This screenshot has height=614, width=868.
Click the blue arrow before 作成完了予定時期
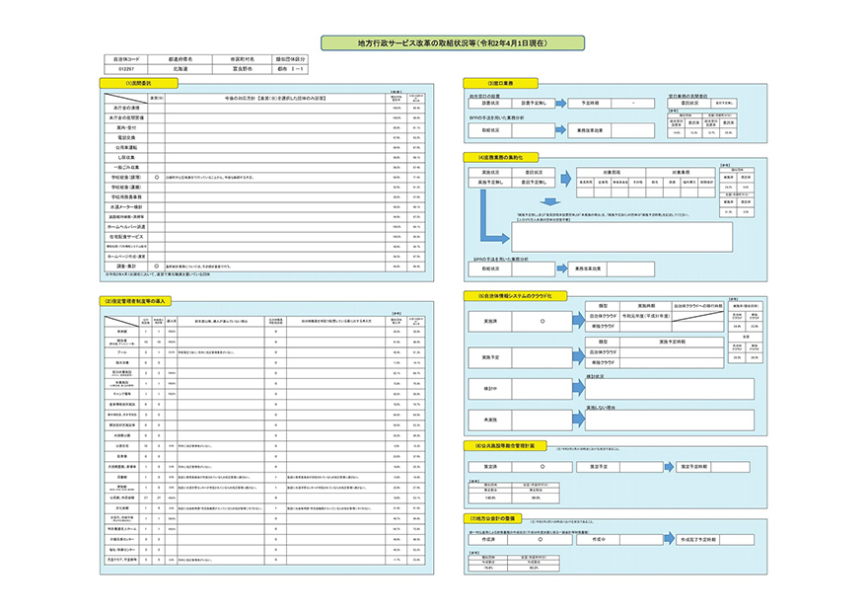[x=670, y=539]
